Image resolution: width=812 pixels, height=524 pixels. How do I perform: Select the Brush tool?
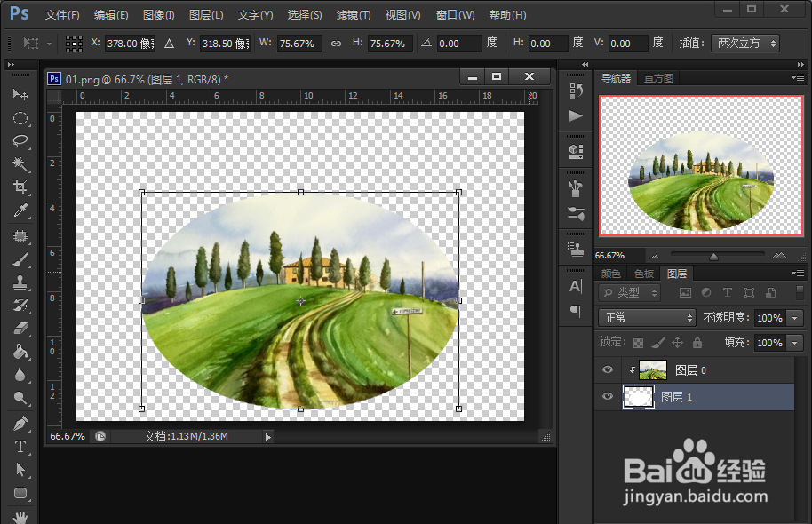click(20, 259)
